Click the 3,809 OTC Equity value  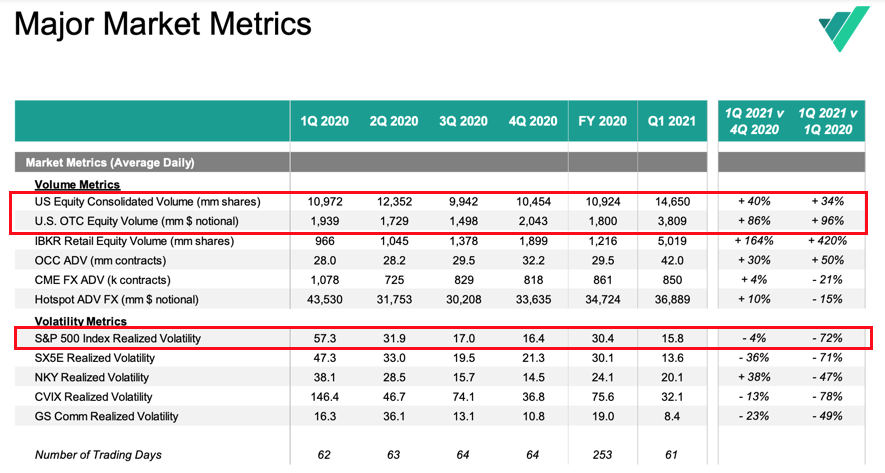coord(672,221)
